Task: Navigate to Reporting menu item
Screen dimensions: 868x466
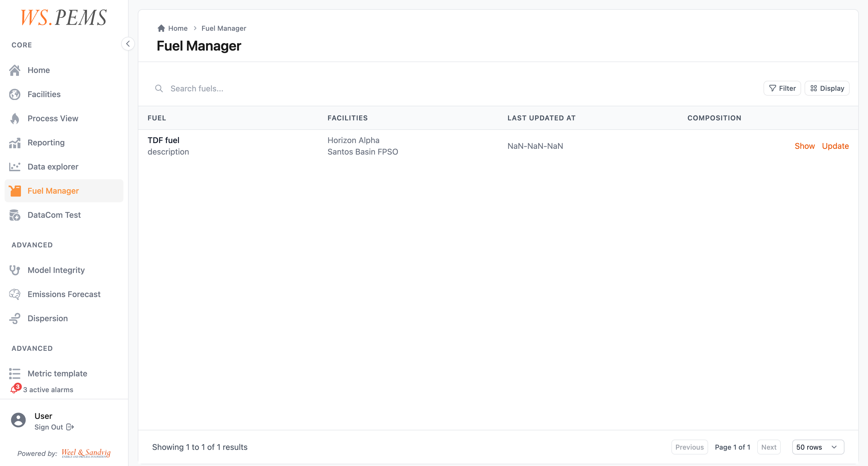Action: click(64, 143)
